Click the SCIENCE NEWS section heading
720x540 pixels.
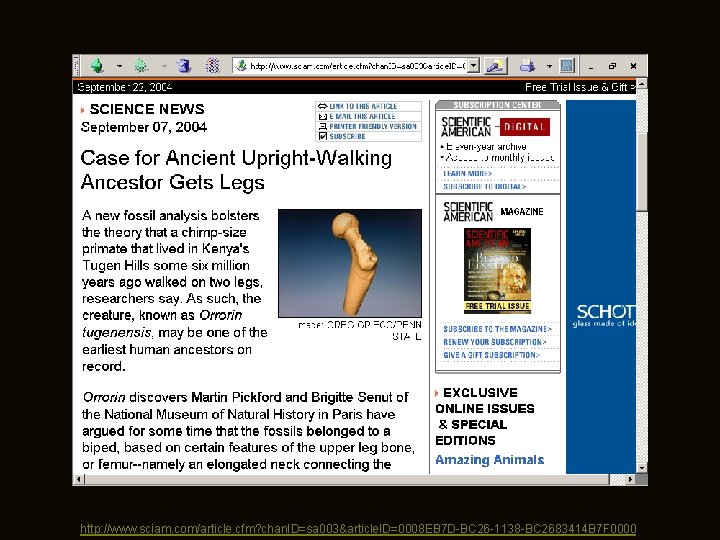tap(147, 109)
